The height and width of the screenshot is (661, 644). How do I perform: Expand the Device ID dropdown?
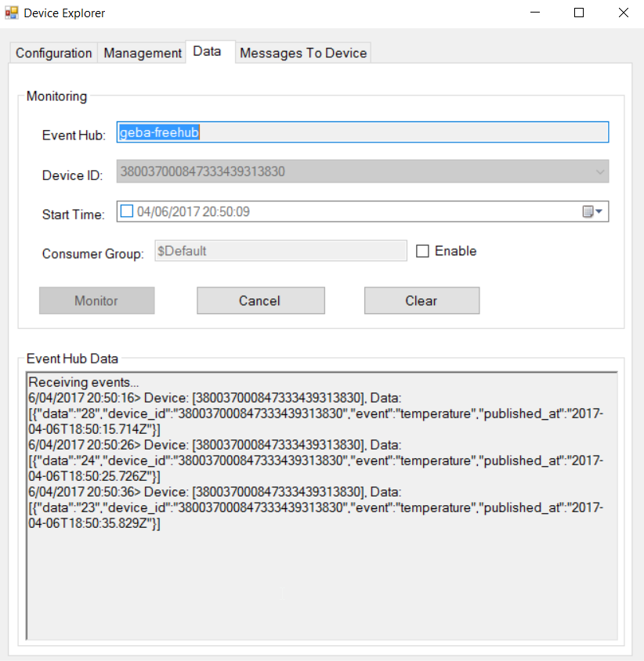point(600,172)
